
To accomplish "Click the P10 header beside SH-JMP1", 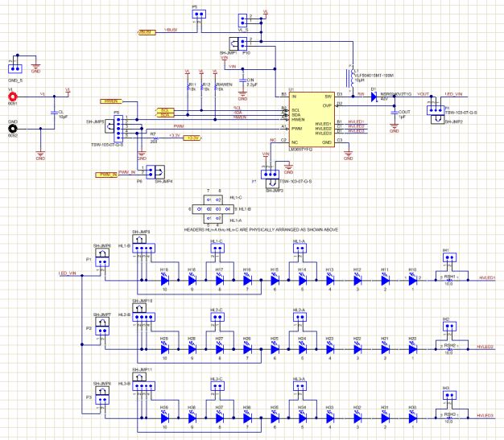I will point(242,43).
